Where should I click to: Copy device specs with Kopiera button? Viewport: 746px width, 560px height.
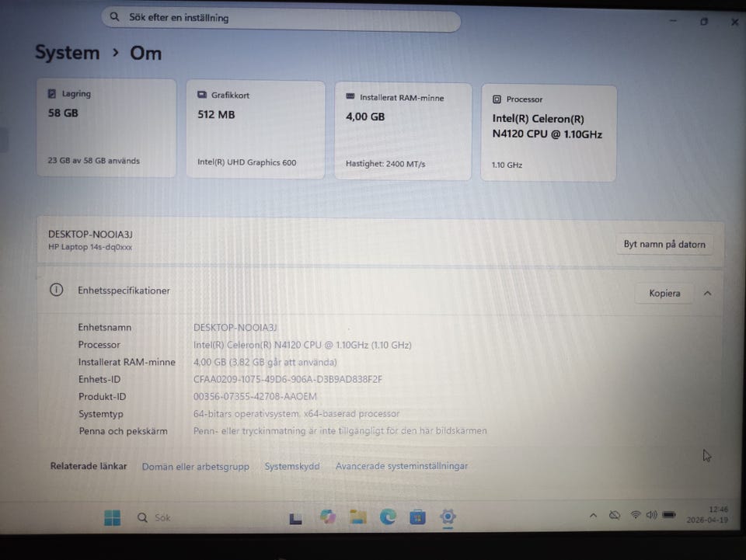click(x=664, y=294)
